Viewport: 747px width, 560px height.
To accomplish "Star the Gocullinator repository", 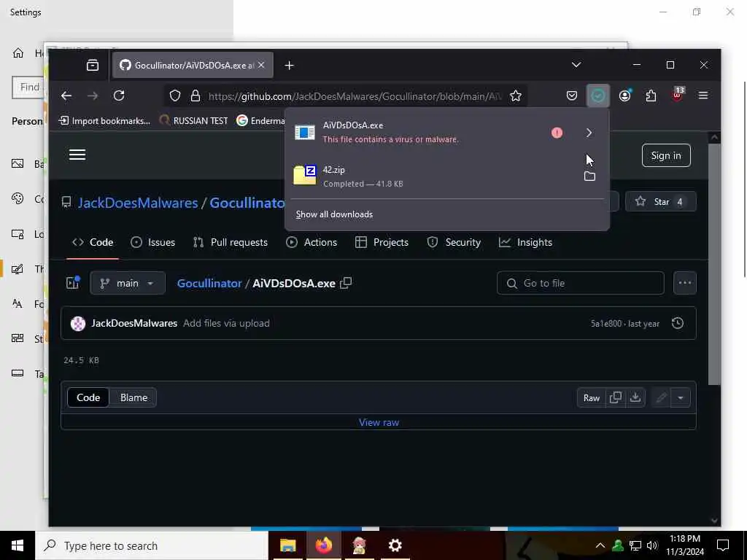I will 660,202.
